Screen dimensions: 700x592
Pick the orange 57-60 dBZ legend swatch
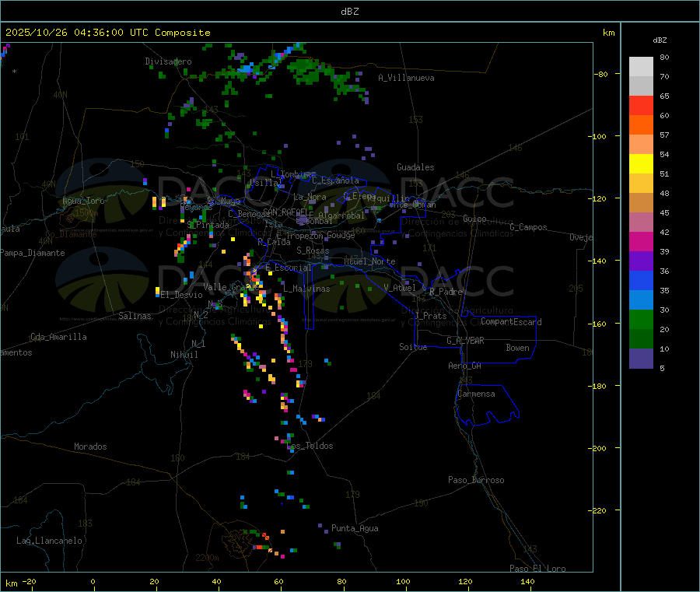[x=641, y=125]
